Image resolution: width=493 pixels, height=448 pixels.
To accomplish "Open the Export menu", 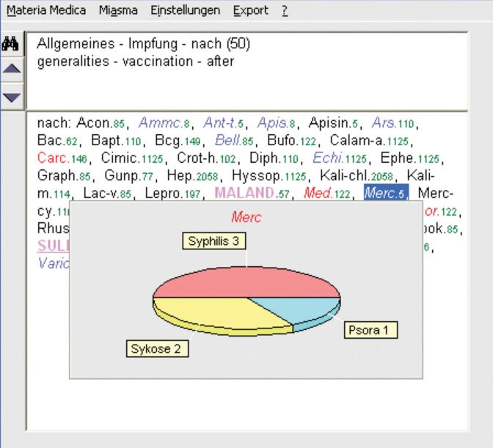I will pos(250,12).
